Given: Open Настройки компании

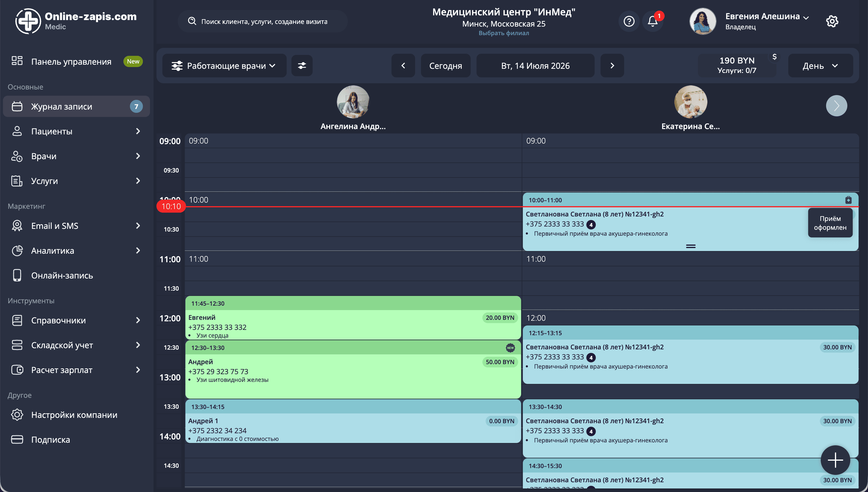Looking at the screenshot, I should [x=76, y=415].
